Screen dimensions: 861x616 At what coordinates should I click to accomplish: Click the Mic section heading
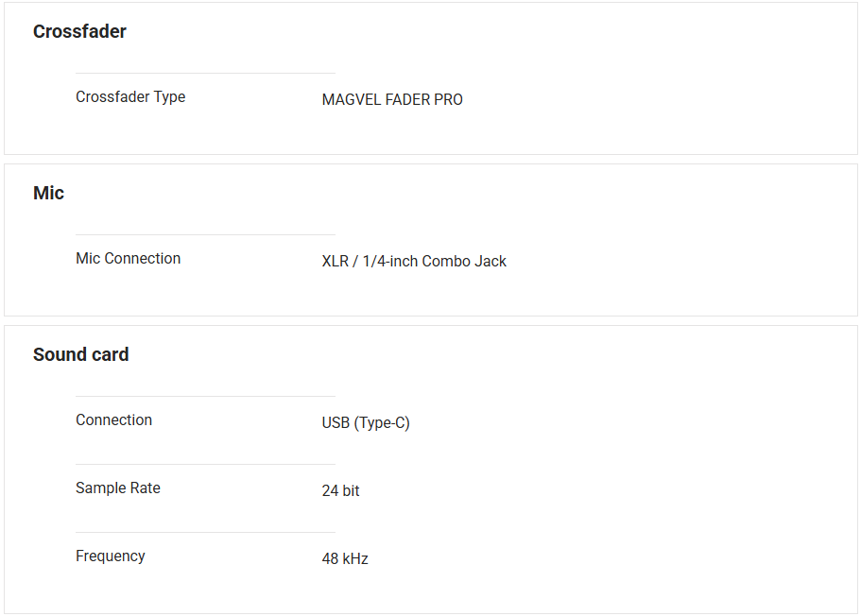click(x=48, y=193)
